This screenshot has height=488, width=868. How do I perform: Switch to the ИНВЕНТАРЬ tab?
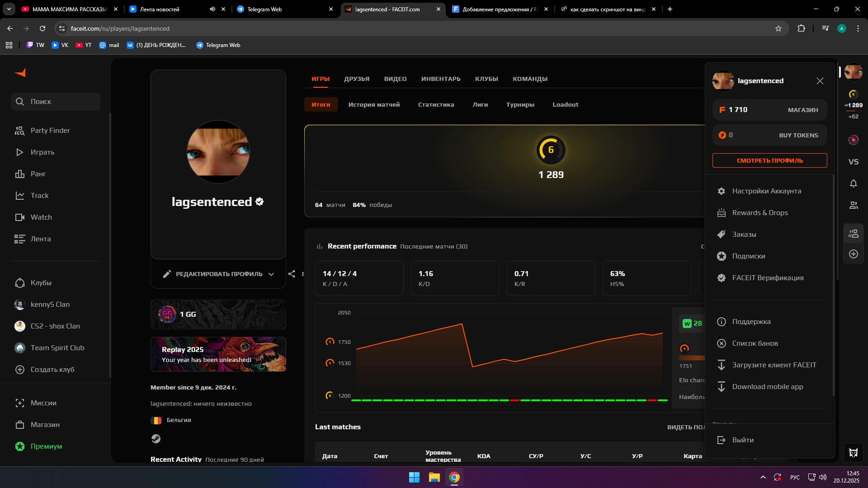(441, 79)
